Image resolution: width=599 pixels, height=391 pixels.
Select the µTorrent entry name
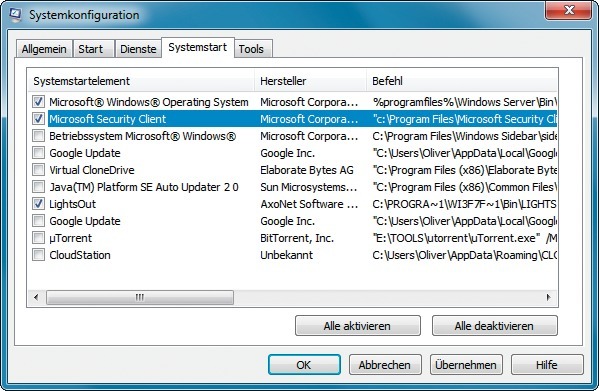tap(71, 238)
